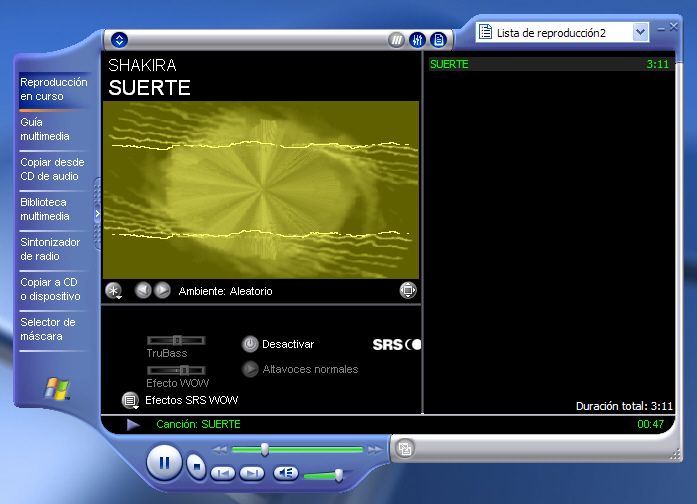Skip to the previous track

[x=223, y=473]
